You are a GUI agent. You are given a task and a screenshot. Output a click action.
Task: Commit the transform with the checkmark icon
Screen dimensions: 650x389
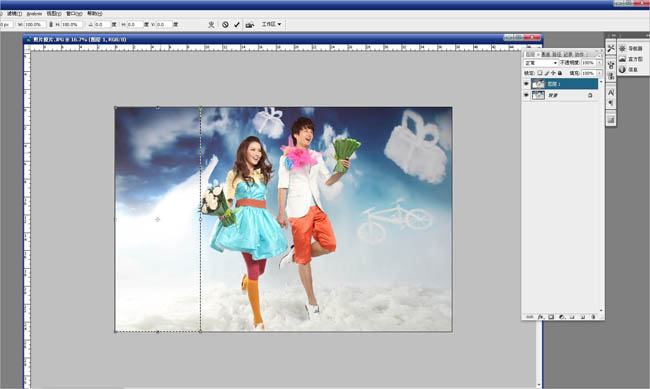(x=237, y=24)
